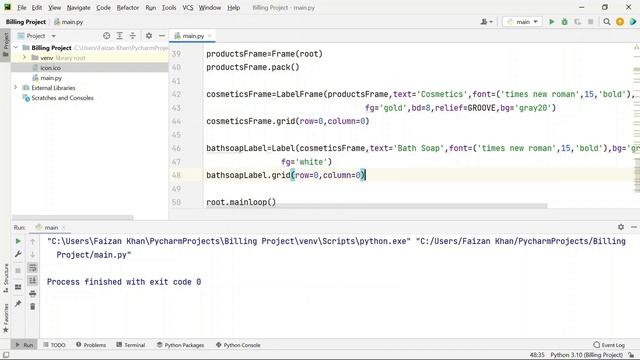Open Search Everywhere magnifier icon
The image size is (640, 360).
coord(607,22)
